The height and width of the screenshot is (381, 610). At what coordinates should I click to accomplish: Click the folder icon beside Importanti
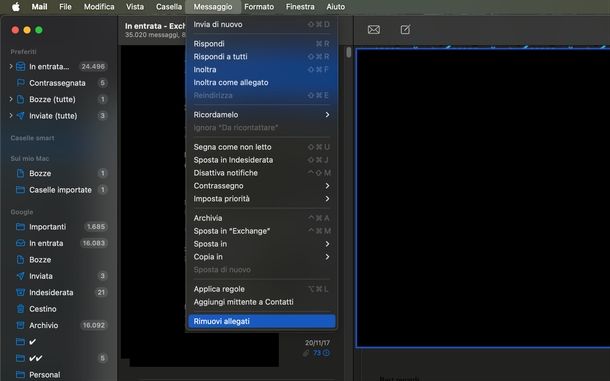click(x=21, y=226)
